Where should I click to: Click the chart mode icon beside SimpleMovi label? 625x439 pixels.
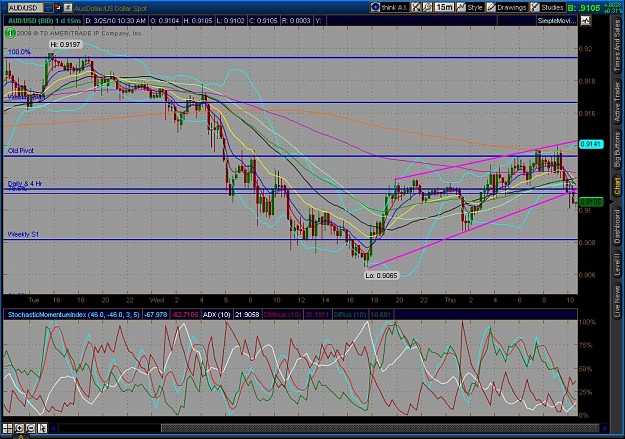point(585,20)
